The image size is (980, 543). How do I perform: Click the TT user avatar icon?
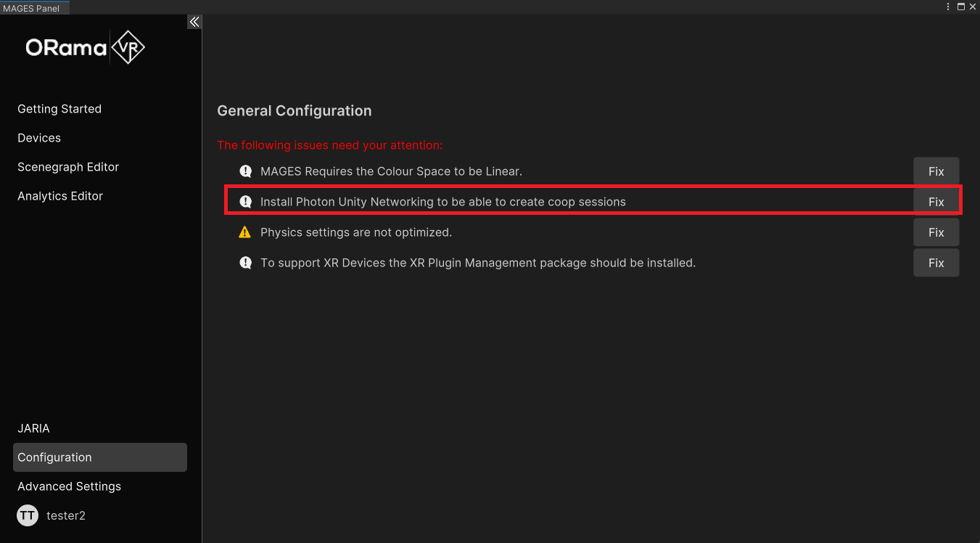28,515
